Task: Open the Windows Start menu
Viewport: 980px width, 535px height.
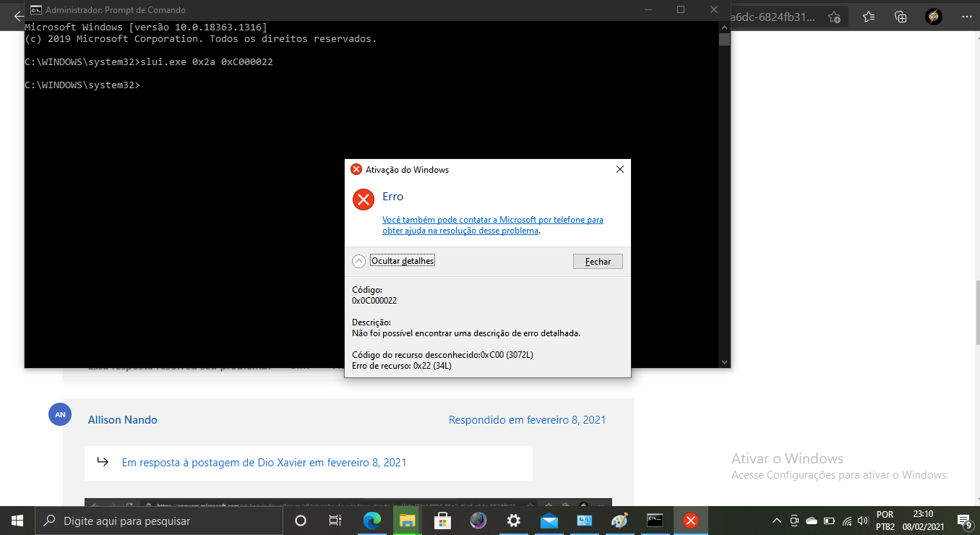Action: 17,521
